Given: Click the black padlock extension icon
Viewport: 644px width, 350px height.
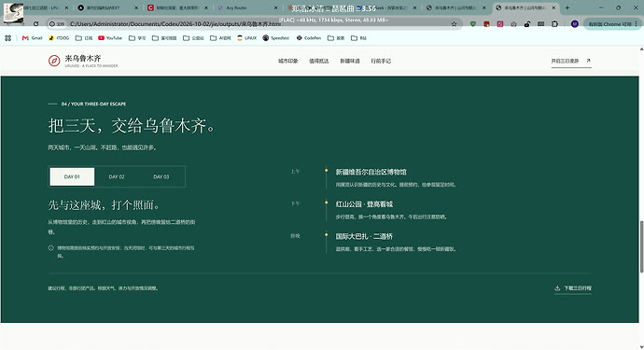Looking at the screenshot, I should click(x=527, y=24).
